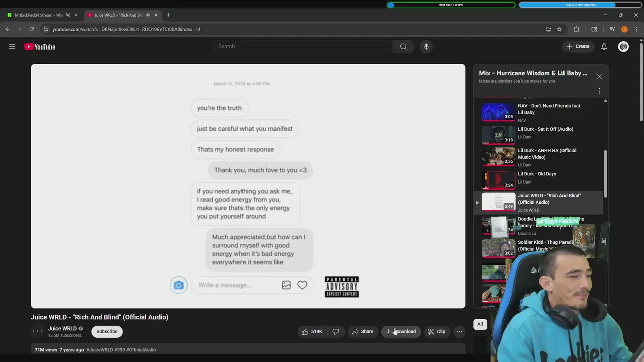
Task: Open the orange Chrome profile icon
Action: (624, 29)
